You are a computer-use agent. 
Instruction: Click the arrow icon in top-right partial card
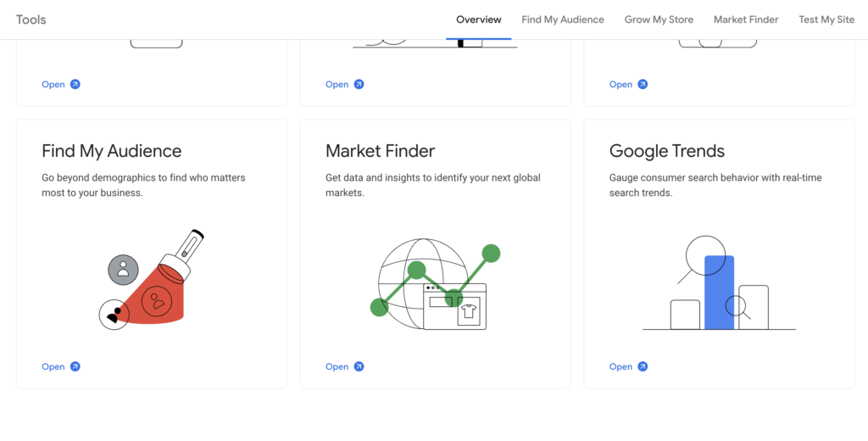[x=643, y=84]
